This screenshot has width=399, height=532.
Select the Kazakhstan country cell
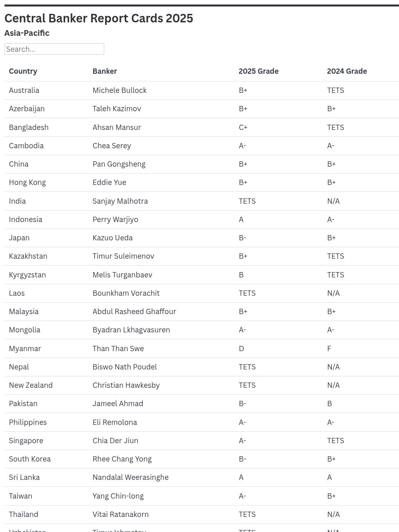(28, 256)
